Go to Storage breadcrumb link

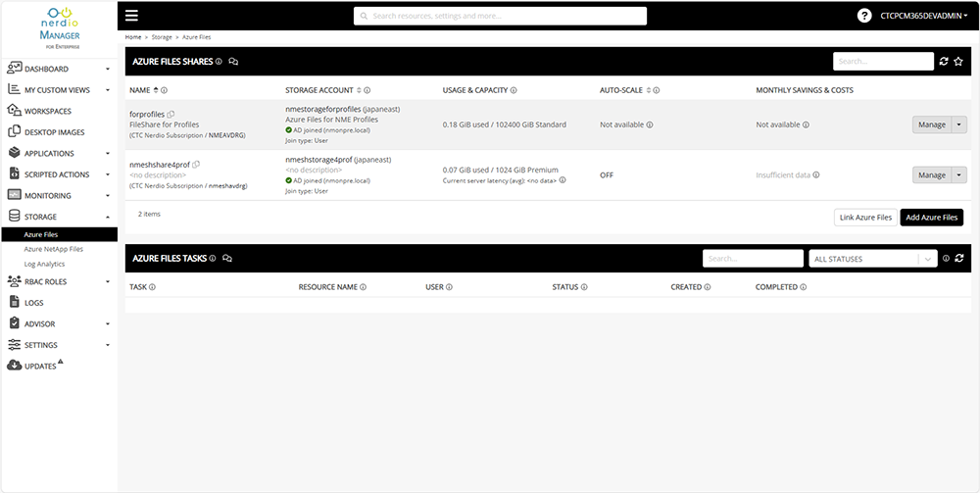[x=162, y=37]
